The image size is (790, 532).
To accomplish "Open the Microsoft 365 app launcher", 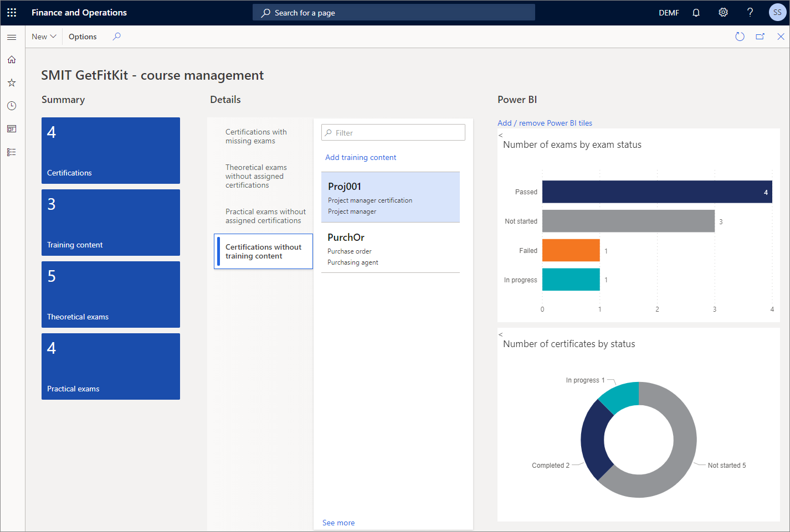I will point(12,12).
